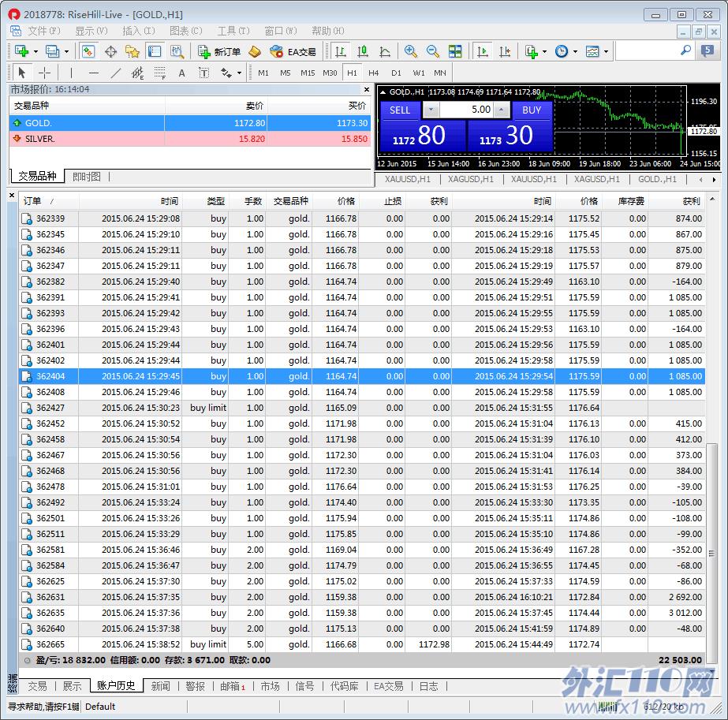The image size is (728, 720).
Task: Switch chart to candlestick style
Action: click(363, 51)
